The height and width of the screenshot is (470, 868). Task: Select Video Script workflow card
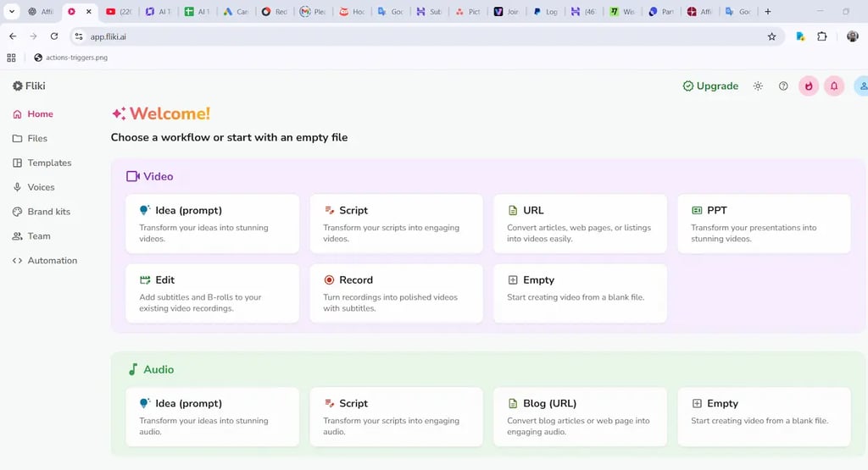point(397,224)
